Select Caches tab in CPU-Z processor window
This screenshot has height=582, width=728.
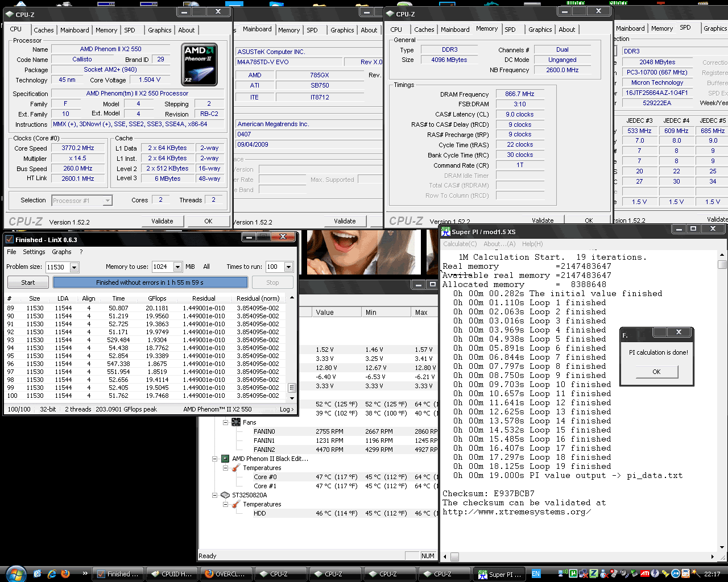point(44,30)
